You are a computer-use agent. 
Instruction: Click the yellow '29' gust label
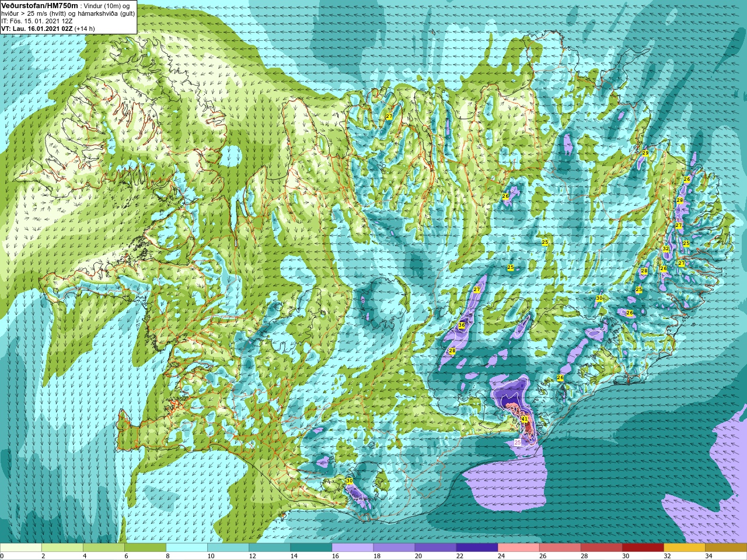(645, 153)
